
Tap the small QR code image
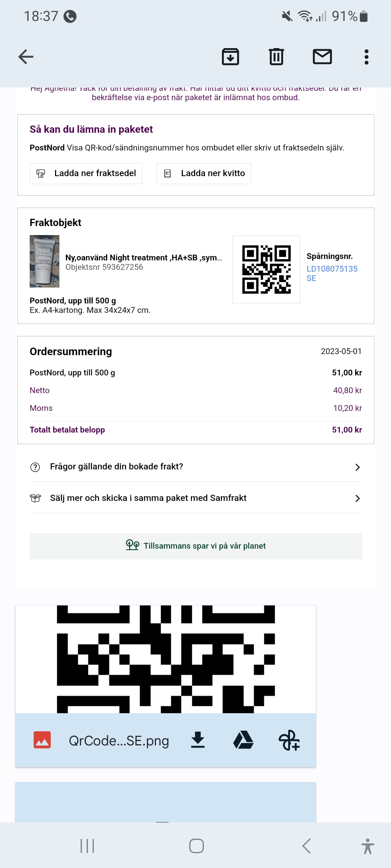[x=266, y=269]
